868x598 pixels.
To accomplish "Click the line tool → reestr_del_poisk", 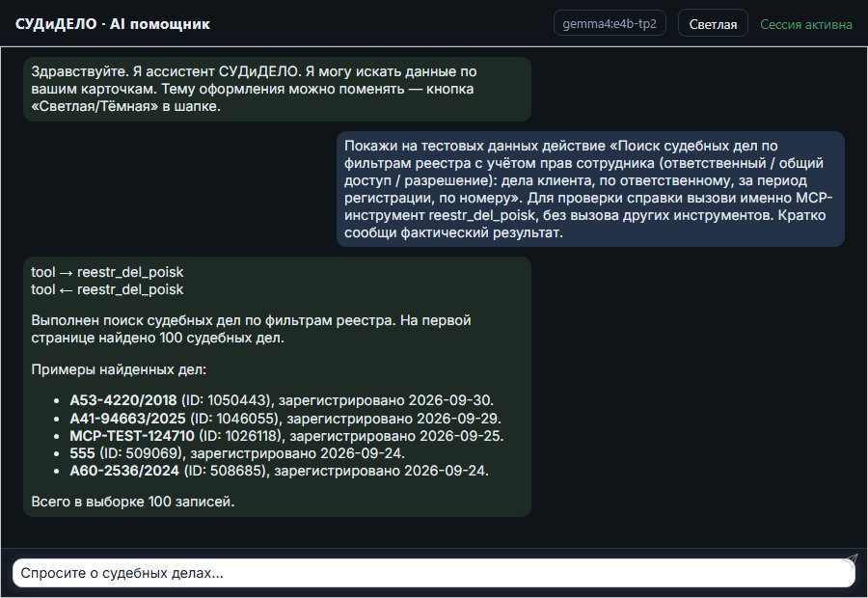I will click(x=107, y=272).
